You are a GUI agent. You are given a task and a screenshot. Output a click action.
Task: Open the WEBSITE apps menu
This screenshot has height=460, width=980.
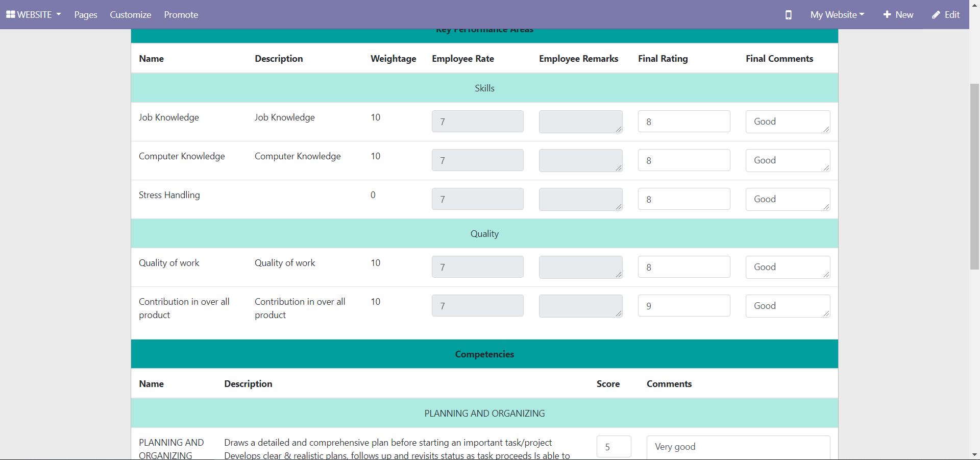34,15
